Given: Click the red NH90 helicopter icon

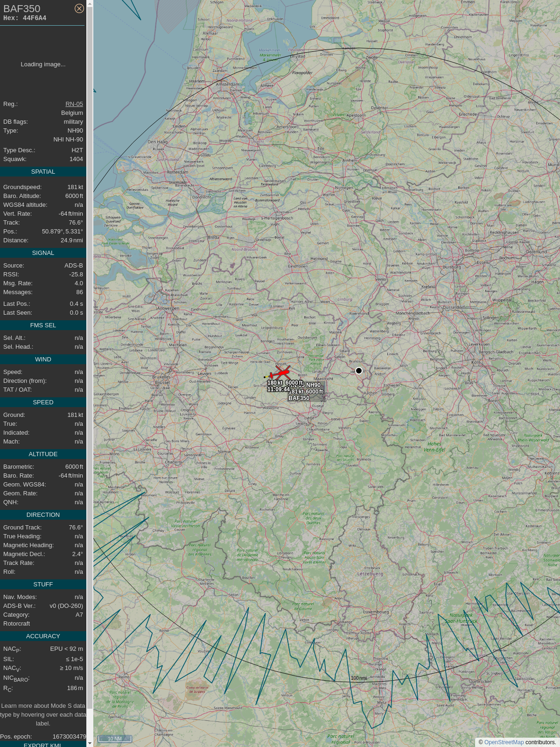Looking at the screenshot, I should coord(281,373).
